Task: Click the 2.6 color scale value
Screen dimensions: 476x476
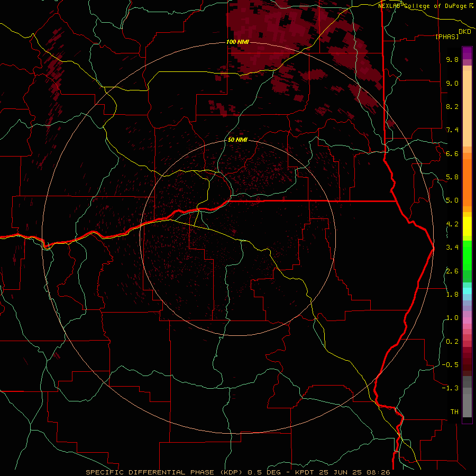Action: point(452,271)
